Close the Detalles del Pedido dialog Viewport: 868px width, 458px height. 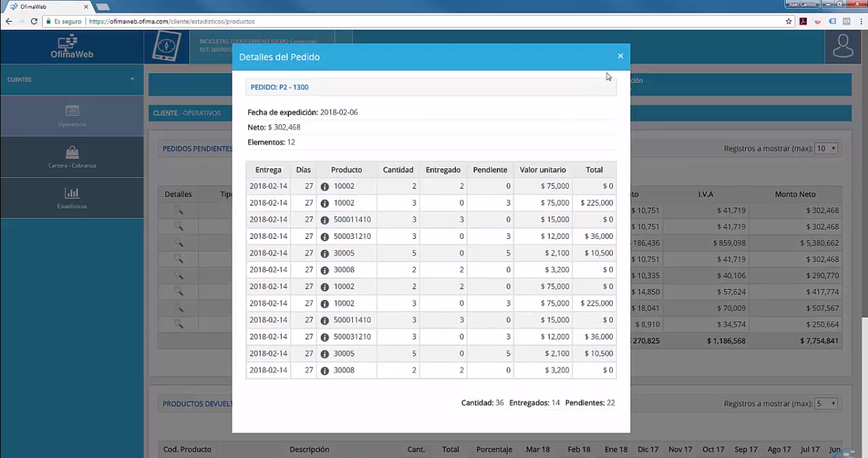[x=620, y=56]
